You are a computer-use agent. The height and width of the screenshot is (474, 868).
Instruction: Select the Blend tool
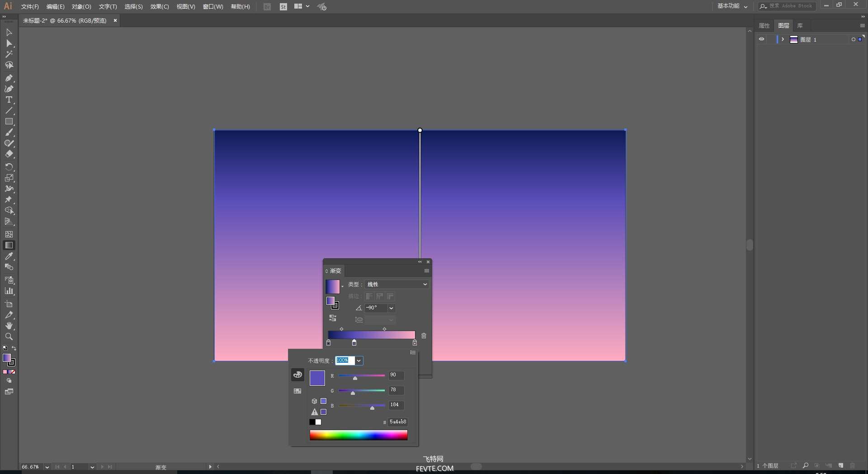pyautogui.click(x=9, y=267)
